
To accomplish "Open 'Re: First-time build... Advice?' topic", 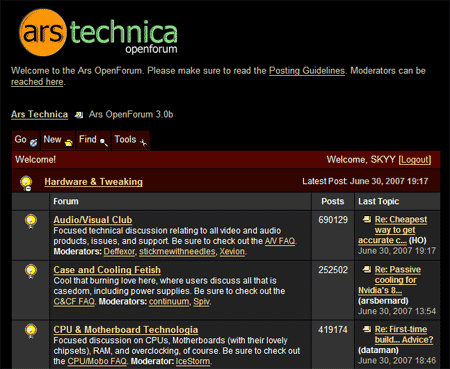I will click(x=404, y=334).
